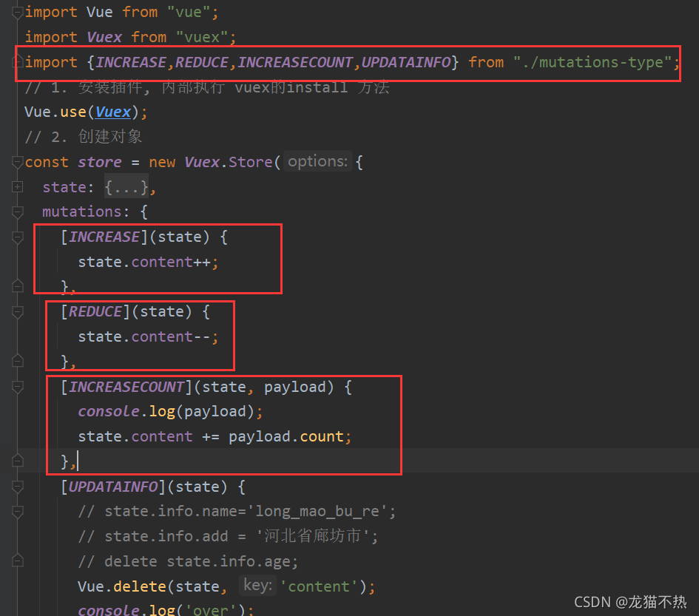Click 'count' in payload.count

click(322, 437)
